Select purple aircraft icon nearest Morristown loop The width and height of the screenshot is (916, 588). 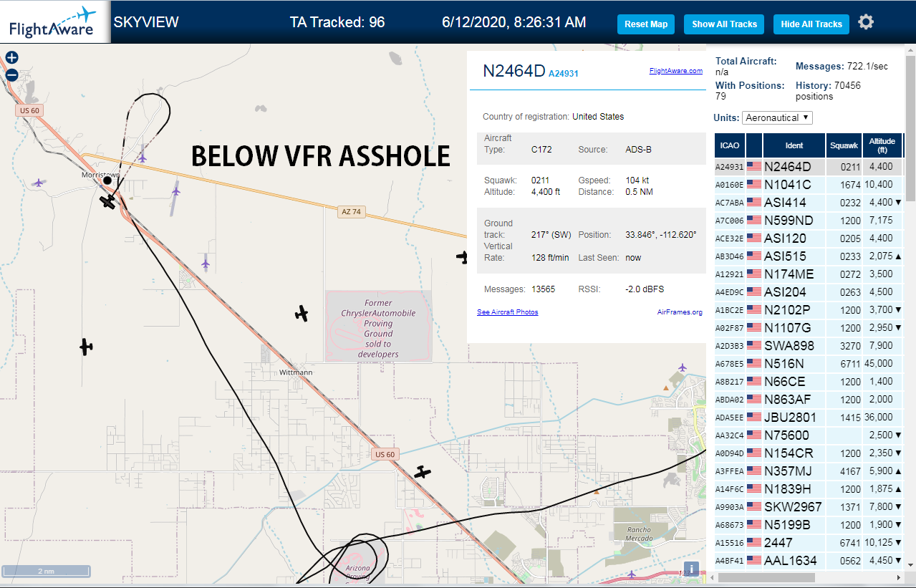click(x=143, y=157)
